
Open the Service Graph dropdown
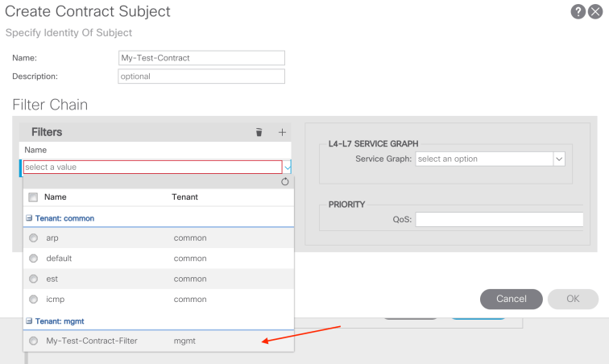[558, 159]
